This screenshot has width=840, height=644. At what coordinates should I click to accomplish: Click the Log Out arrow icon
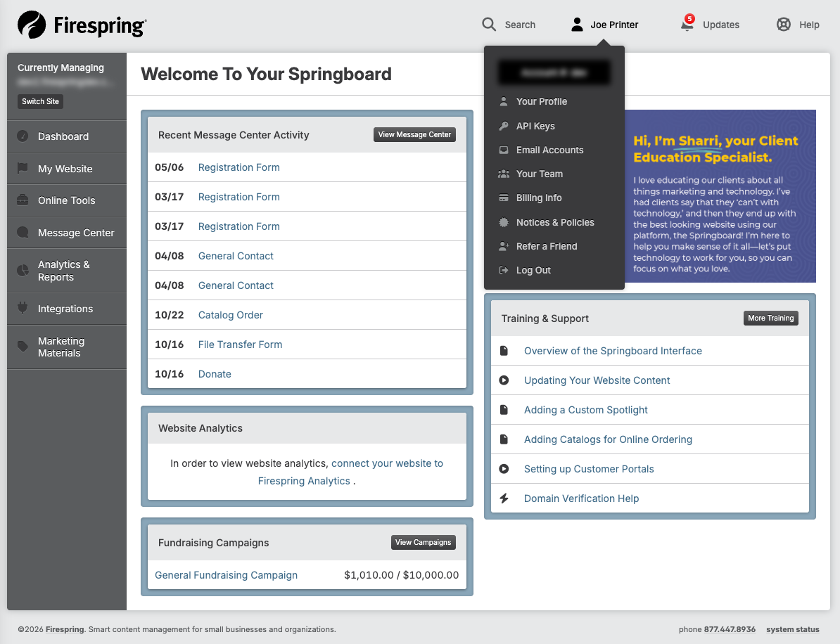click(504, 270)
